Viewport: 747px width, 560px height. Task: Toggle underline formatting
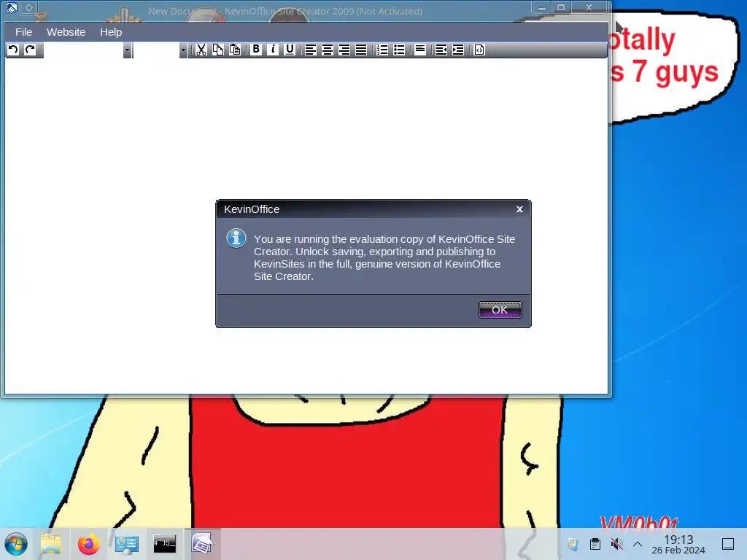tap(290, 50)
